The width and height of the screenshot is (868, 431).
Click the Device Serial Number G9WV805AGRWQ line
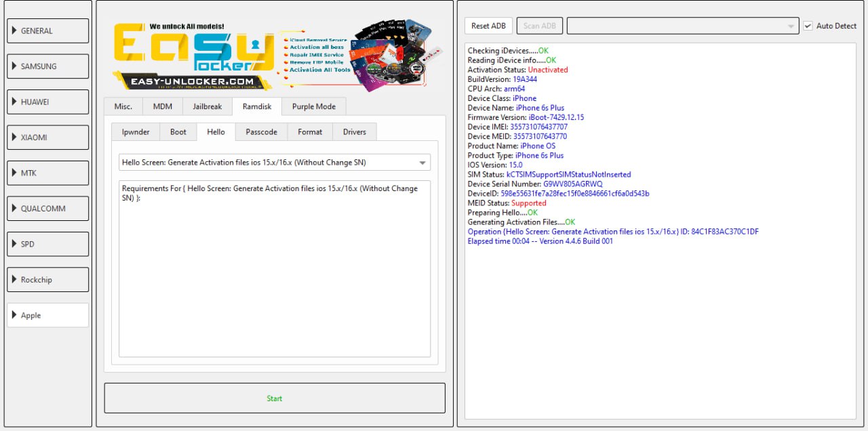point(535,184)
